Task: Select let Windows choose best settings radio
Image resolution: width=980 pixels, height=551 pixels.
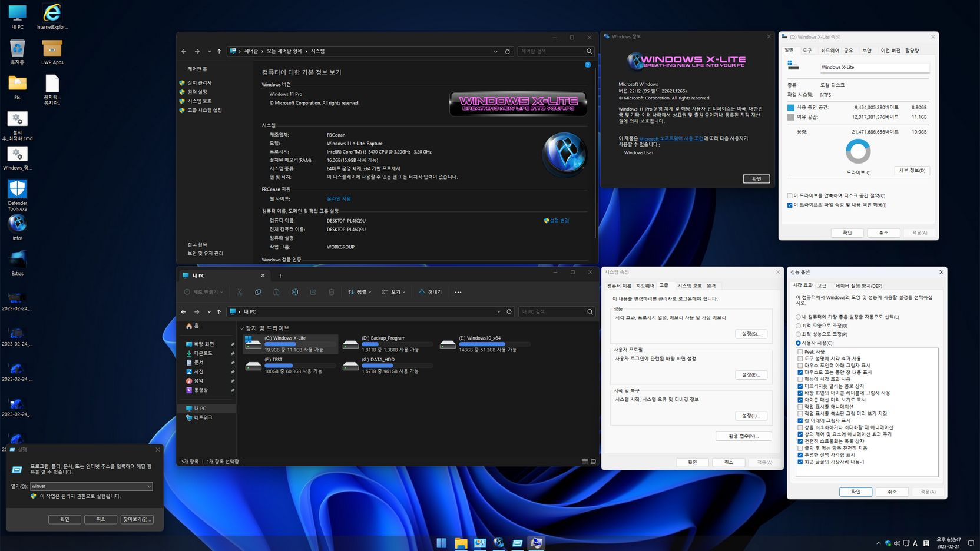Action: tap(798, 317)
